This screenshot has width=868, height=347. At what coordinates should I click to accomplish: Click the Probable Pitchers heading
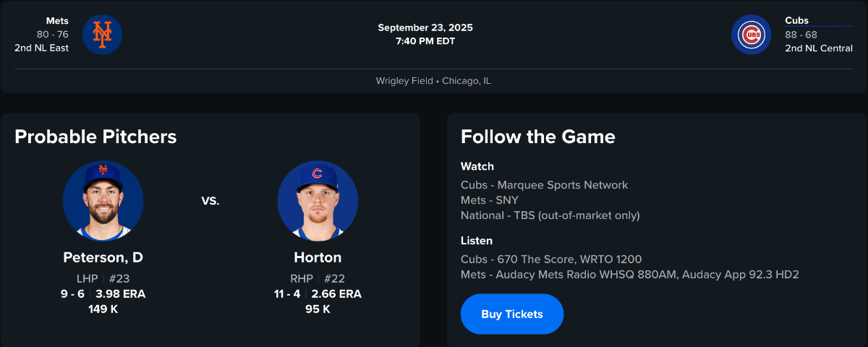click(x=95, y=137)
